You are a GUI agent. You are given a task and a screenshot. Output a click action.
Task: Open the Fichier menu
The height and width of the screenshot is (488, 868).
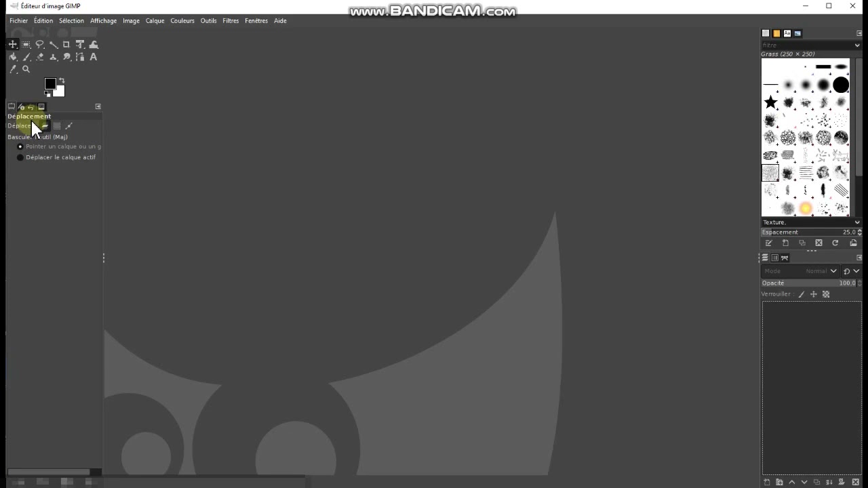[x=19, y=20]
